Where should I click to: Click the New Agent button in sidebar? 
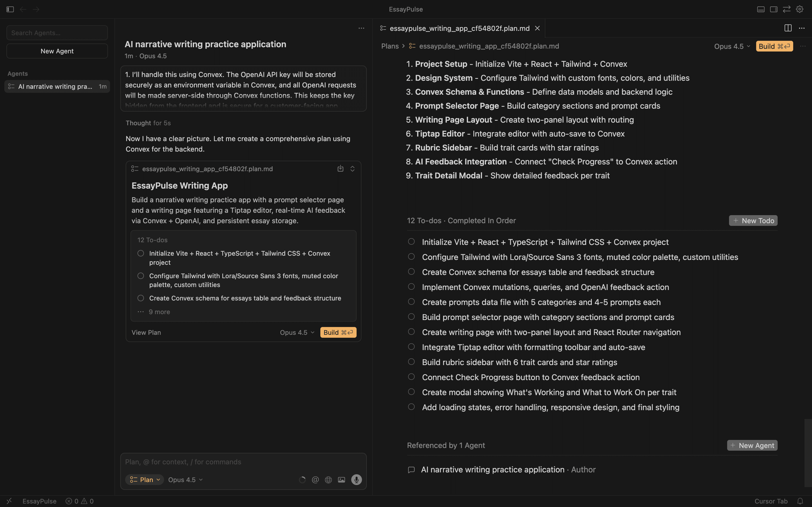(x=57, y=51)
